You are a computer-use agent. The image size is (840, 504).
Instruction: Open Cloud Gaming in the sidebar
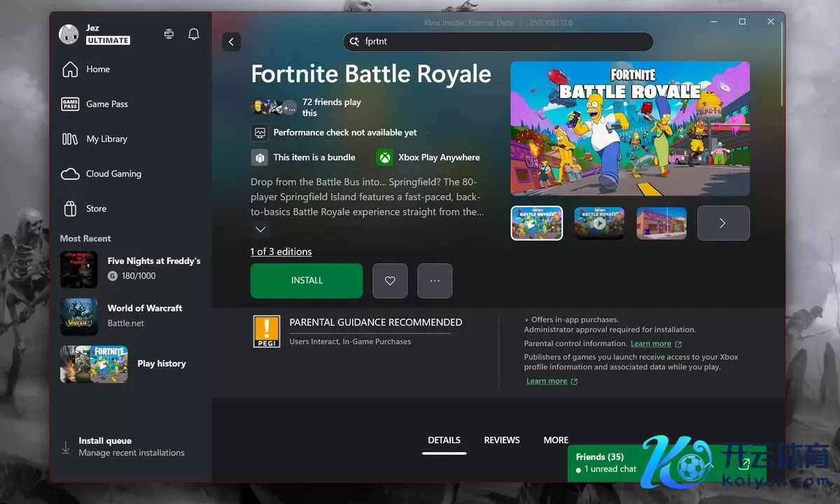[113, 174]
